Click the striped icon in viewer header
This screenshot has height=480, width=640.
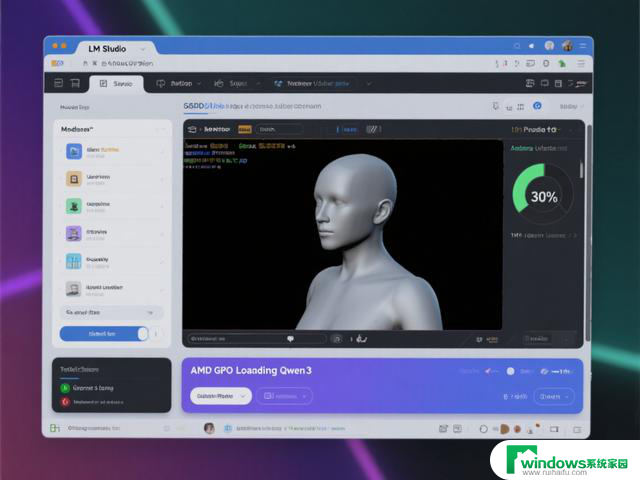click(371, 129)
